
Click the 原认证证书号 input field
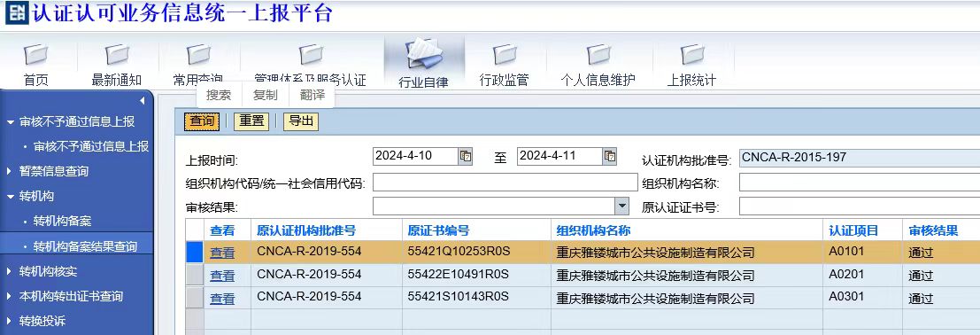point(860,206)
